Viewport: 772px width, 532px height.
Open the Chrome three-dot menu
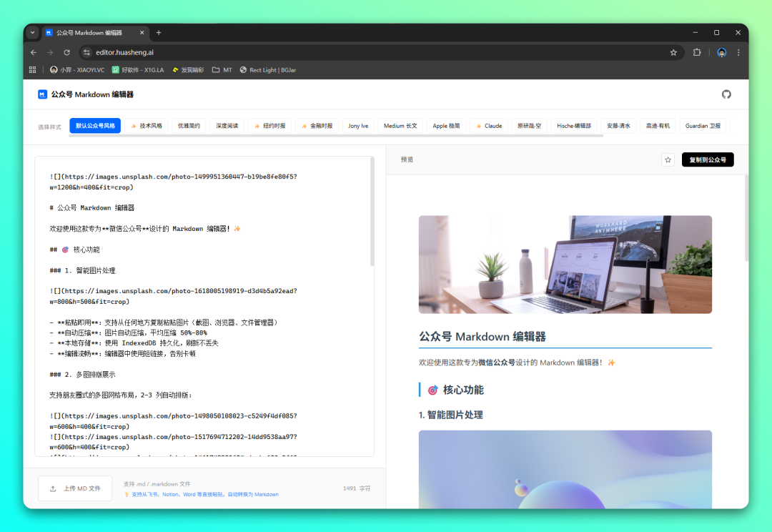[x=738, y=52]
